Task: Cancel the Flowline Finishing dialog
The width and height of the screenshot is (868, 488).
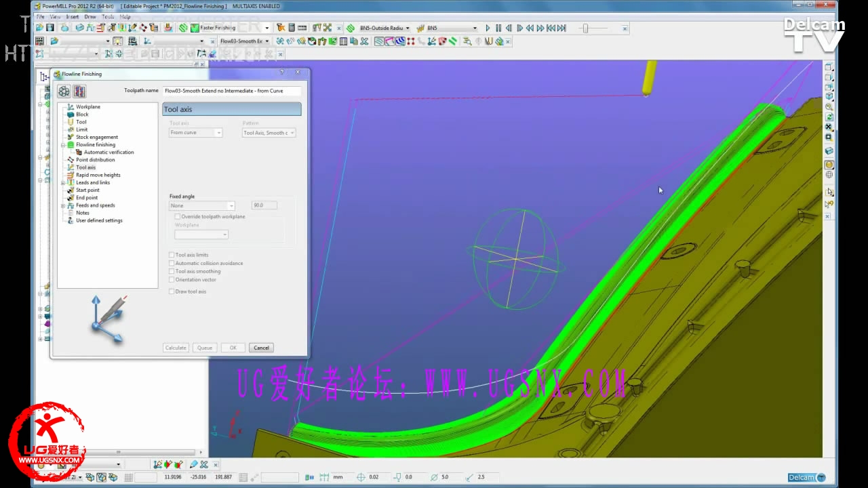Action: pyautogui.click(x=261, y=348)
